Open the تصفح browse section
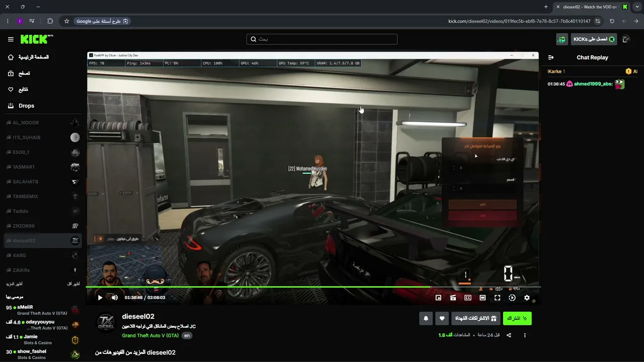 tap(19, 73)
